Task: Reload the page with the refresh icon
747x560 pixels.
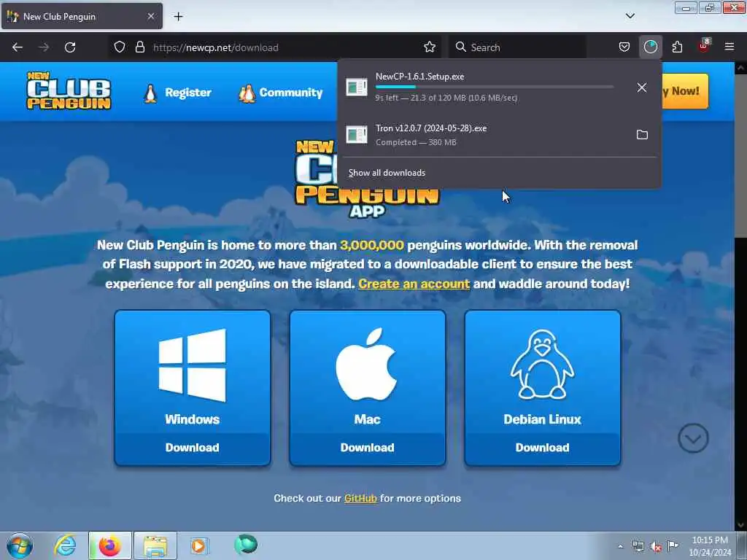Action: point(70,47)
